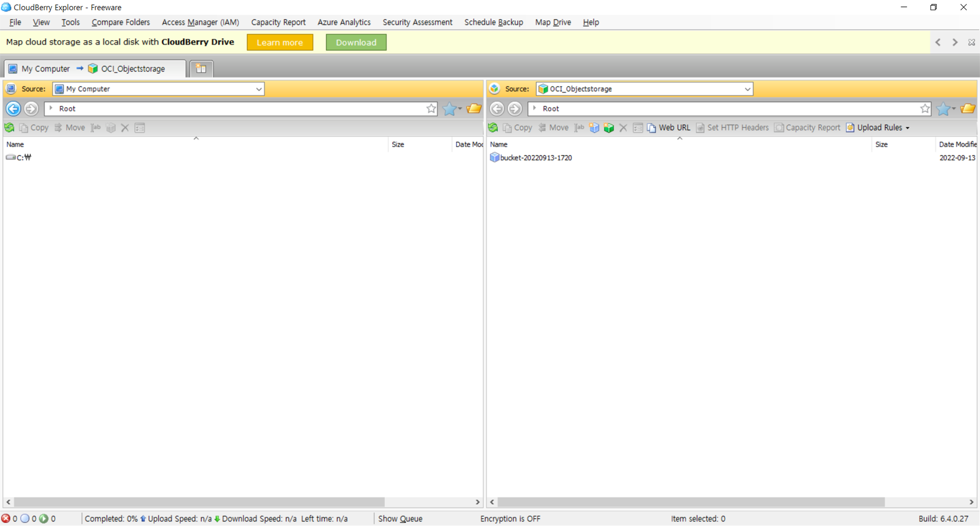Click the right pane open folder icon
Image resolution: width=980 pixels, height=526 pixels.
tap(968, 108)
